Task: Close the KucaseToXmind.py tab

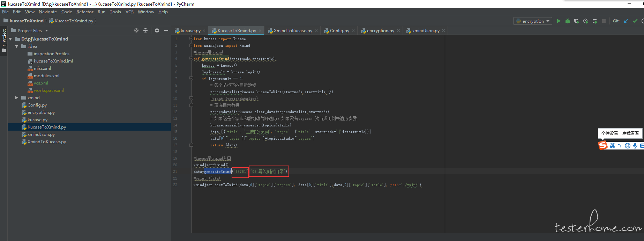Action: (260, 31)
